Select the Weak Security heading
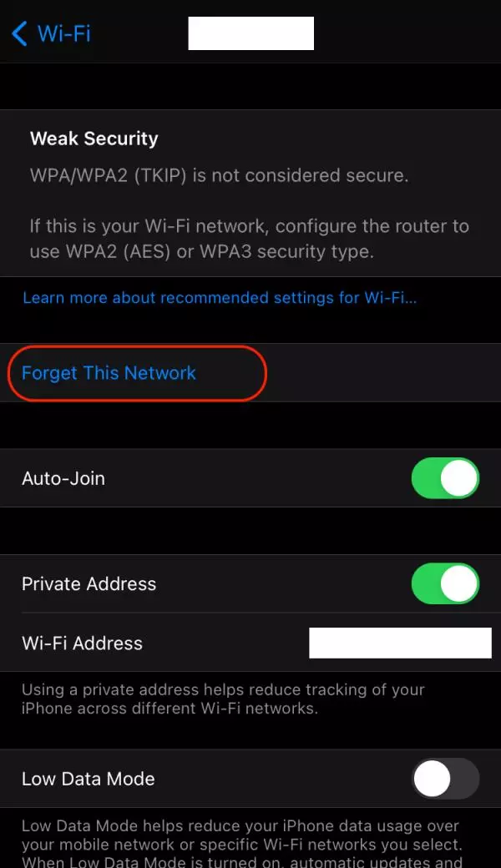This screenshot has width=501, height=868. click(x=94, y=139)
